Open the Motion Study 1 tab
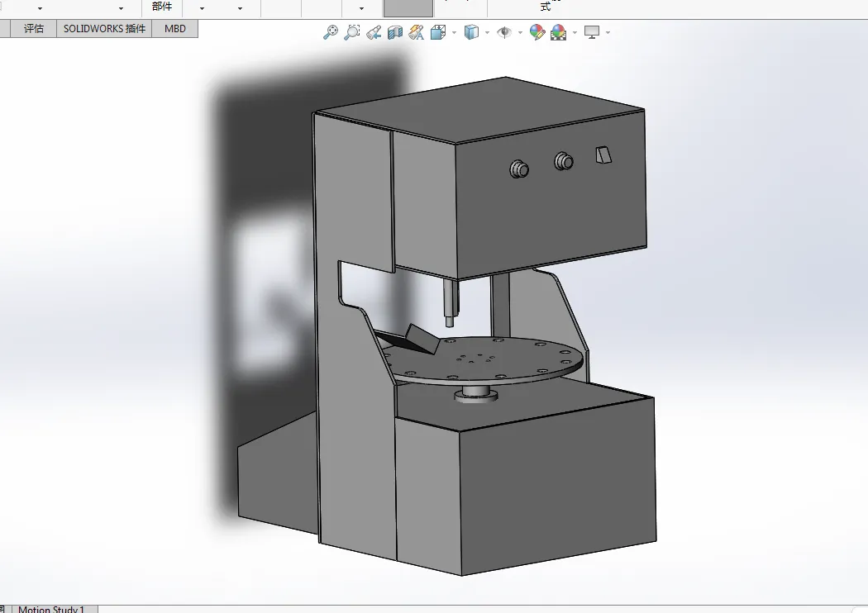The height and width of the screenshot is (613, 868). (x=51, y=609)
